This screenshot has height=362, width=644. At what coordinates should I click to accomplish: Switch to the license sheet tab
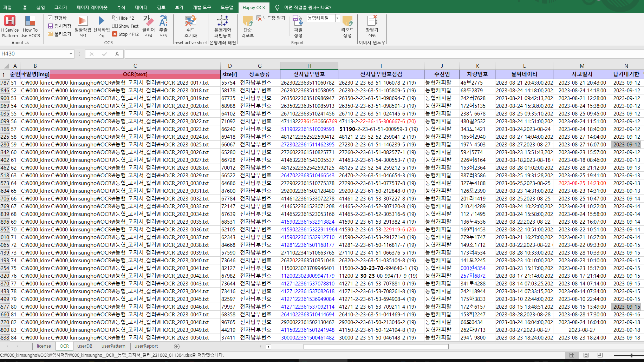coord(44,346)
